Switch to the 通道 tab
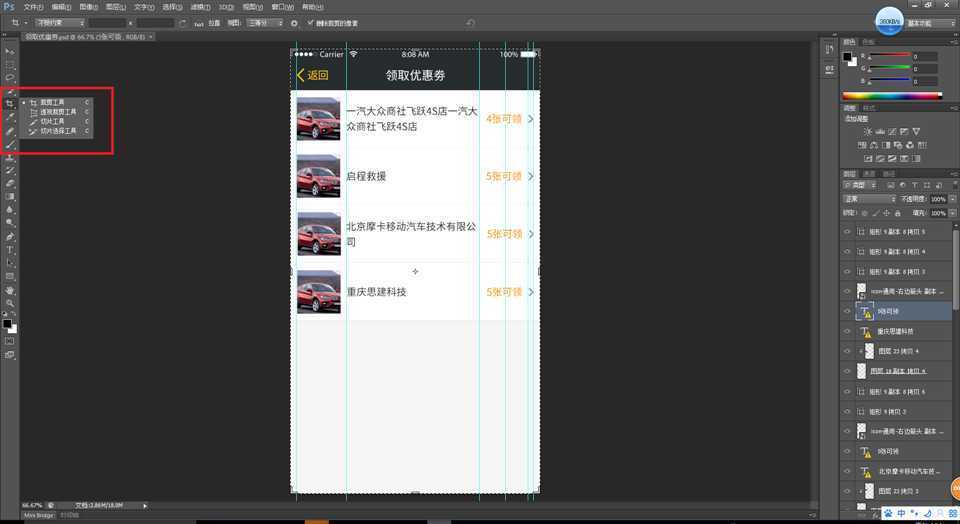Viewport: 960px width, 524px height. (x=869, y=174)
